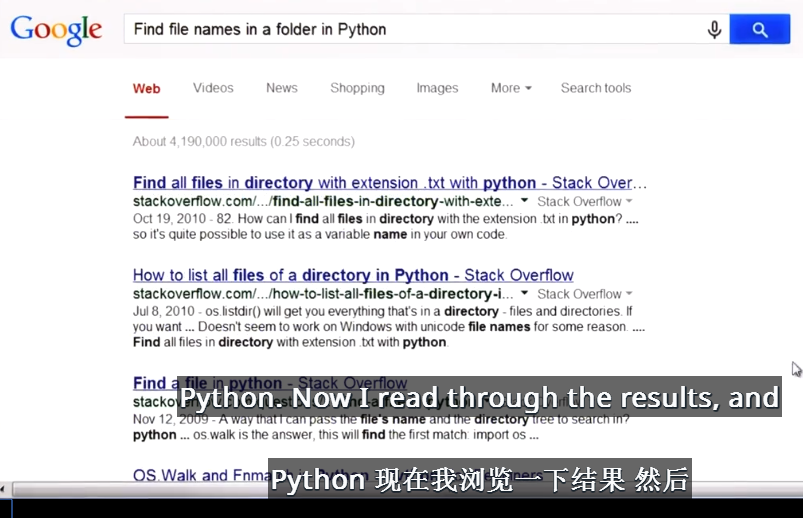
Task: Select the Web tab
Action: click(x=146, y=89)
